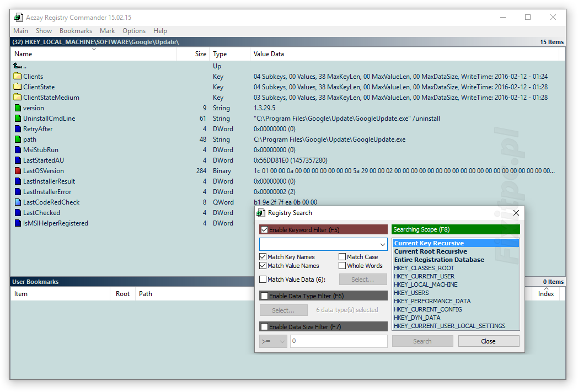Click the Path column header in bookmarks
Viewport: 578px width, 392px height.
(194, 294)
